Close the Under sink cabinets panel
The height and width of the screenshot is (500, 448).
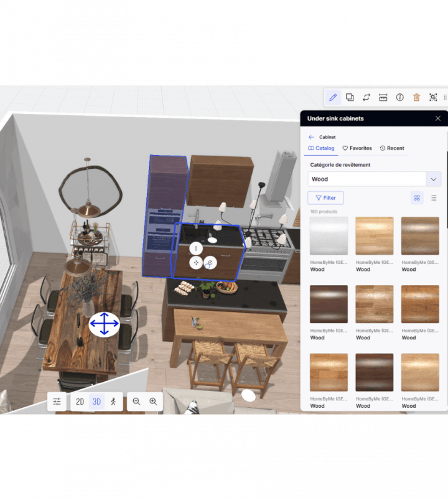(x=438, y=118)
